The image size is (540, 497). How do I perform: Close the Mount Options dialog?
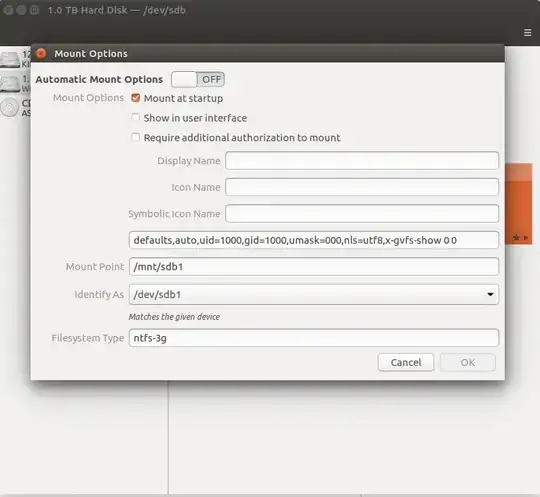coord(41,53)
